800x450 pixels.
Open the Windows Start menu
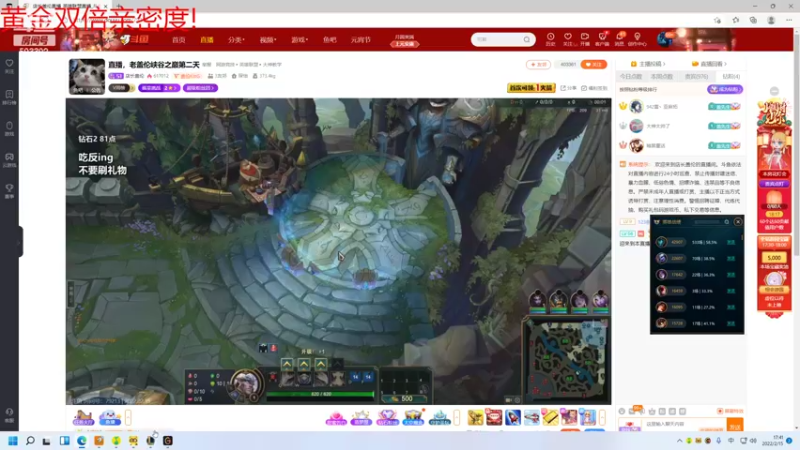[x=13, y=441]
